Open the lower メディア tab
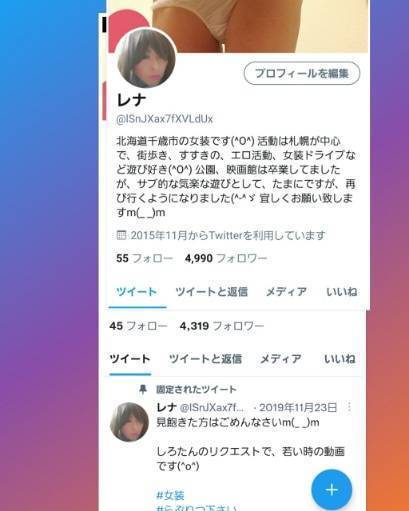Image resolution: width=409 pixels, height=511 pixels. point(281,359)
